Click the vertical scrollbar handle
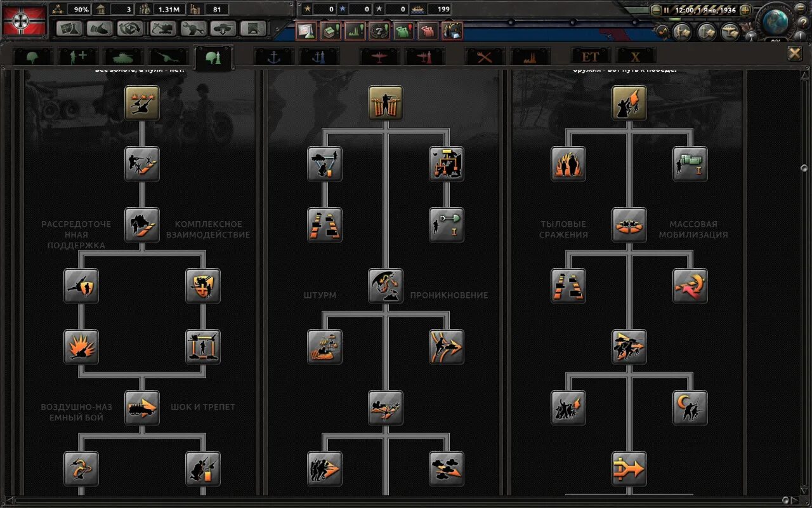The image size is (812, 508). pyautogui.click(x=804, y=167)
